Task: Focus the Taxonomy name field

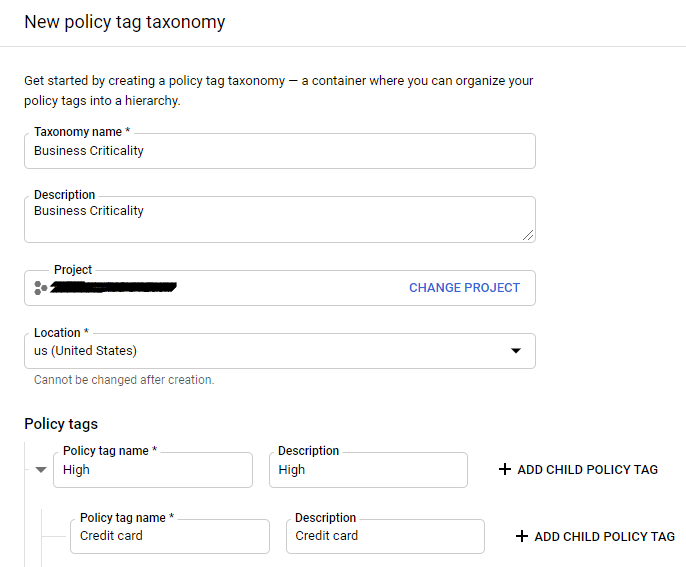Action: tap(280, 151)
